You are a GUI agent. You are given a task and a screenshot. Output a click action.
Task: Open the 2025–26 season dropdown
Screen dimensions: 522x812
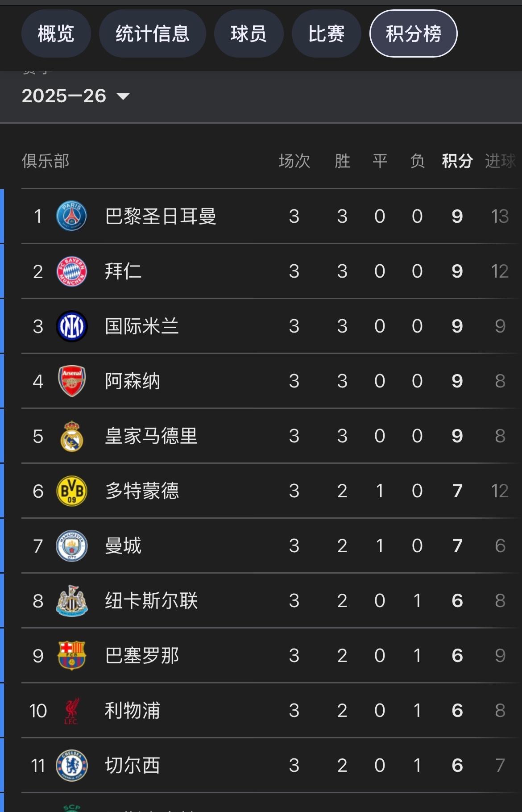pos(76,96)
